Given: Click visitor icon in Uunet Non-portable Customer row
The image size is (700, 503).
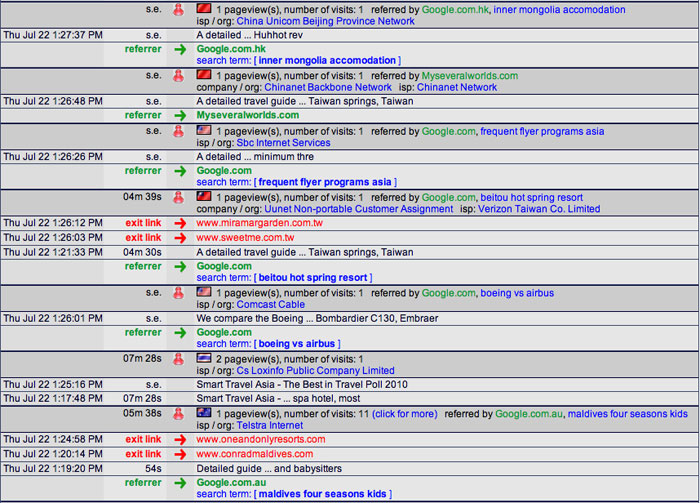Looking at the screenshot, I should coord(178,198).
